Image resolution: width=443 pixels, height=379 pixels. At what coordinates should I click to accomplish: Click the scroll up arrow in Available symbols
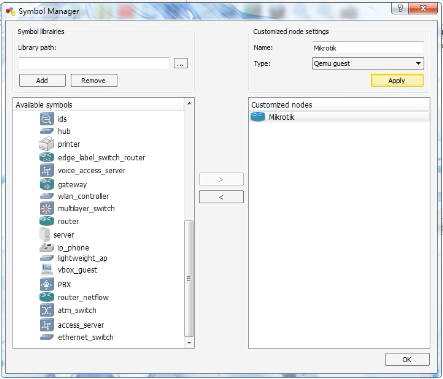tap(189, 103)
